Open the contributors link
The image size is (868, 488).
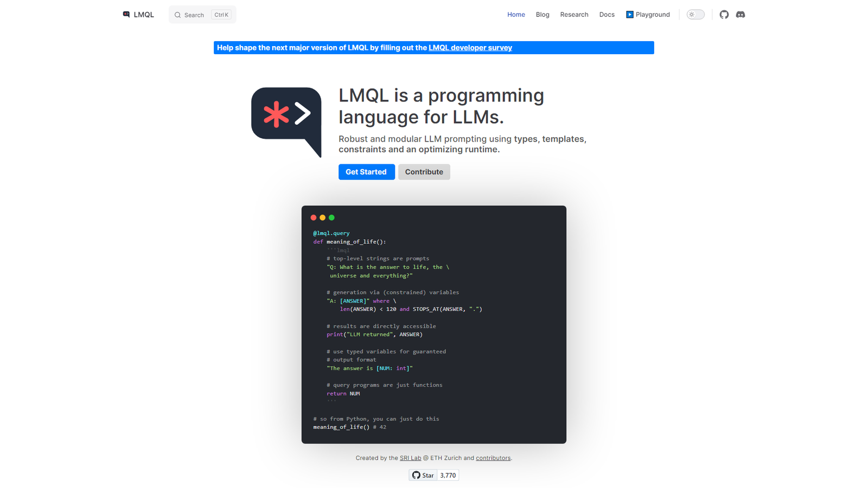tap(493, 458)
